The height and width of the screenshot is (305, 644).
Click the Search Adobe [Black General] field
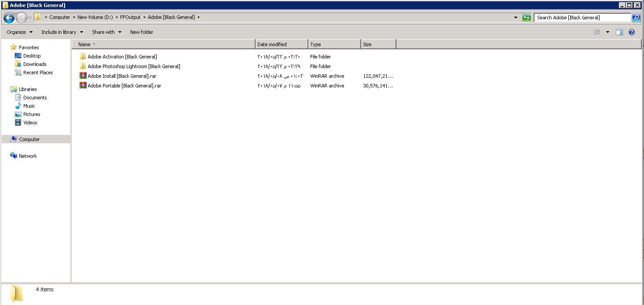point(582,18)
